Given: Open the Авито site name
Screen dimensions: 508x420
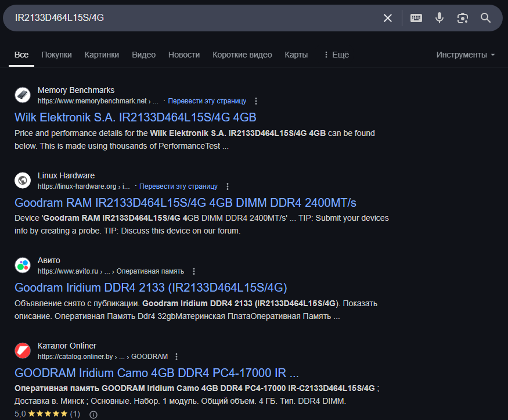Looking at the screenshot, I should 49,260.
